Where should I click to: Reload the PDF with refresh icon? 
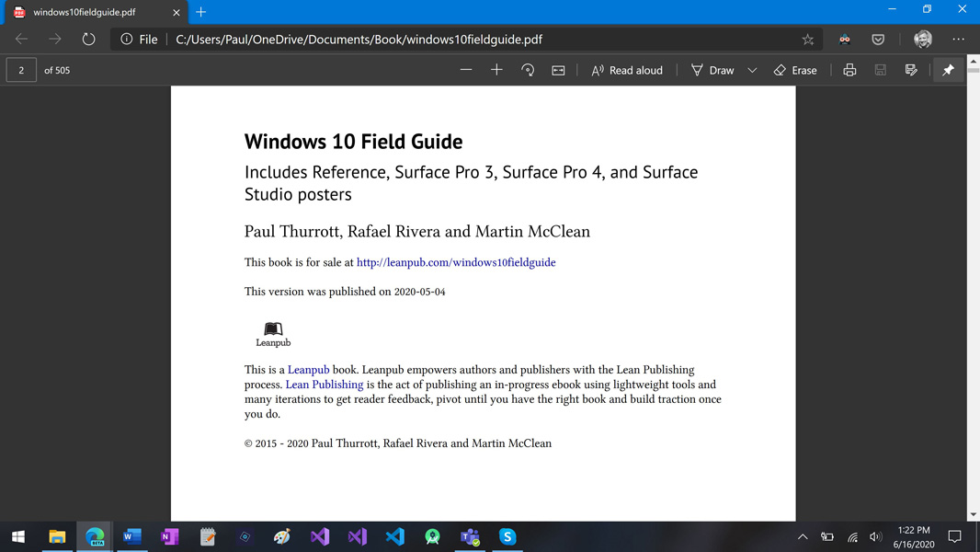pyautogui.click(x=89, y=39)
